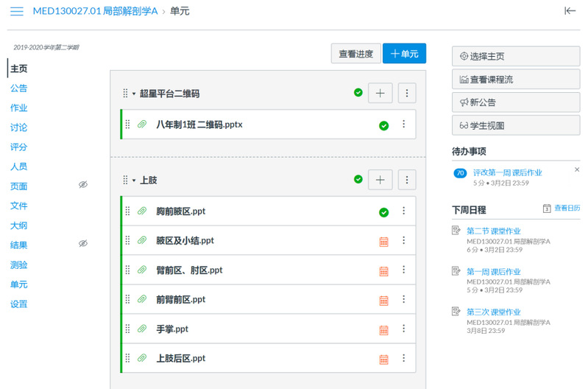The height and width of the screenshot is (389, 588).
Task: Open options dropdown for 上肢后区.ppt
Action: (403, 359)
